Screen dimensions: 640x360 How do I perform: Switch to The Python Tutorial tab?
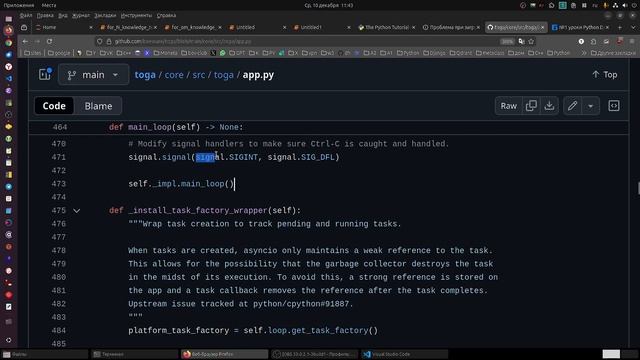386,27
